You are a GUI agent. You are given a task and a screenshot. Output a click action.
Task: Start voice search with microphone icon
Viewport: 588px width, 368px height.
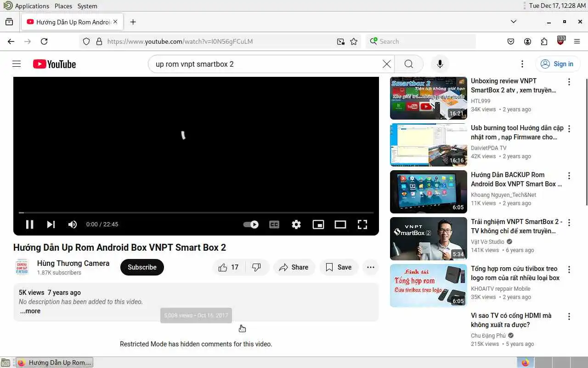click(440, 64)
